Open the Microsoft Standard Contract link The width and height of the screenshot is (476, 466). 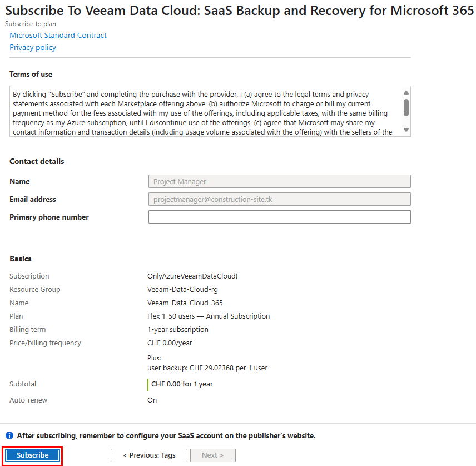(58, 35)
